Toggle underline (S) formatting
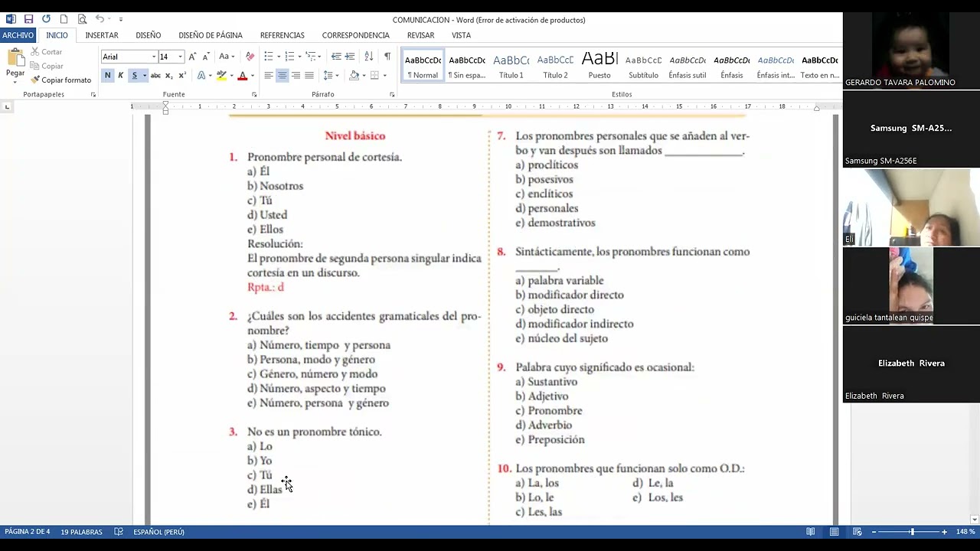Screen dimensions: 980x551 coord(134,75)
